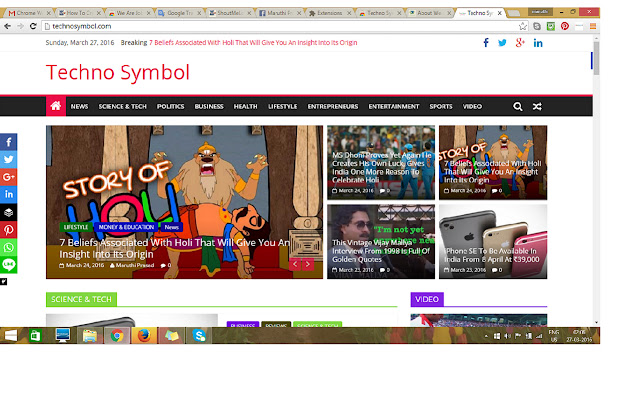Screen dimensions: 640x400
Task: Click the Techno Symbol site logo
Action: point(118,72)
